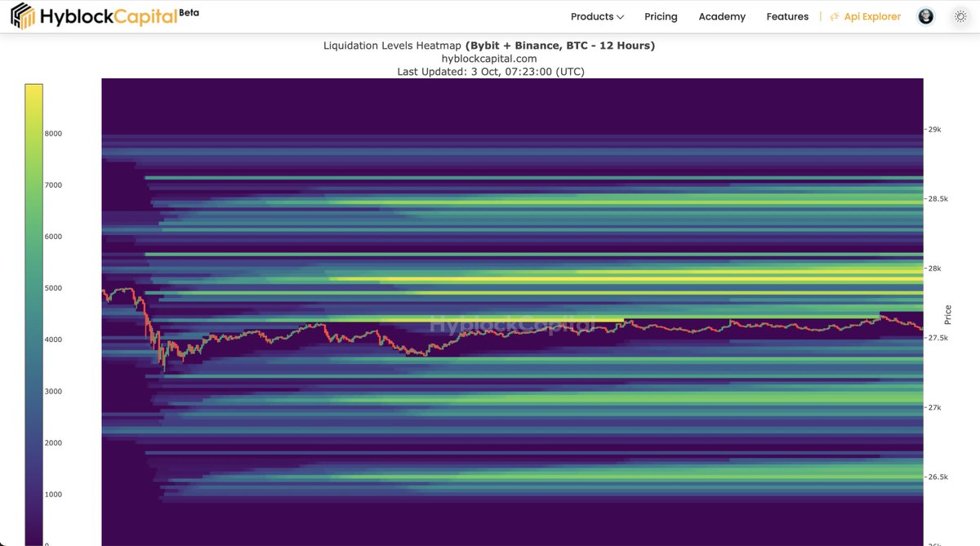This screenshot has width=980, height=546.
Task: Click the 1000 label on color scale
Action: coord(53,495)
